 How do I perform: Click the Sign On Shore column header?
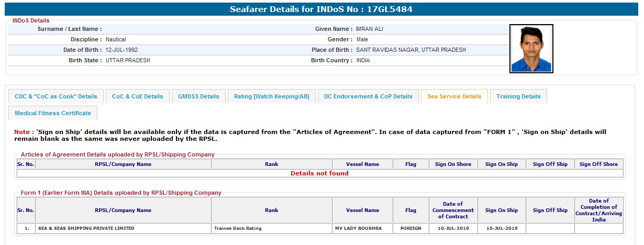pos(453,164)
